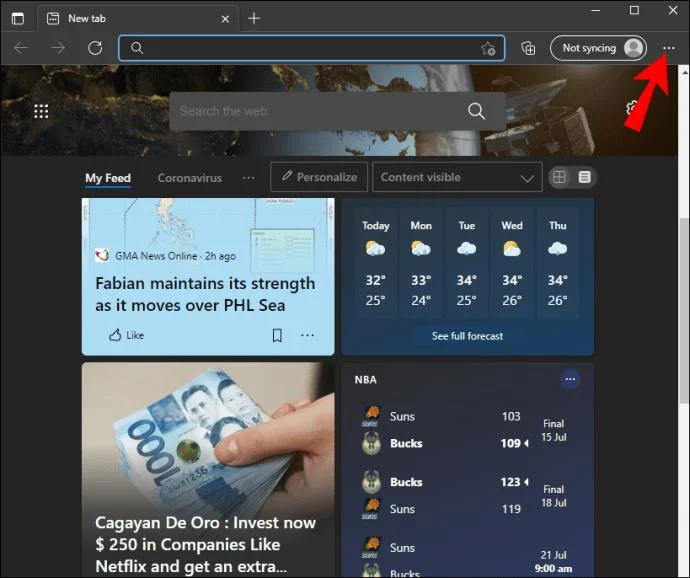Like the Fabian news article
690x578 pixels.
click(126, 335)
